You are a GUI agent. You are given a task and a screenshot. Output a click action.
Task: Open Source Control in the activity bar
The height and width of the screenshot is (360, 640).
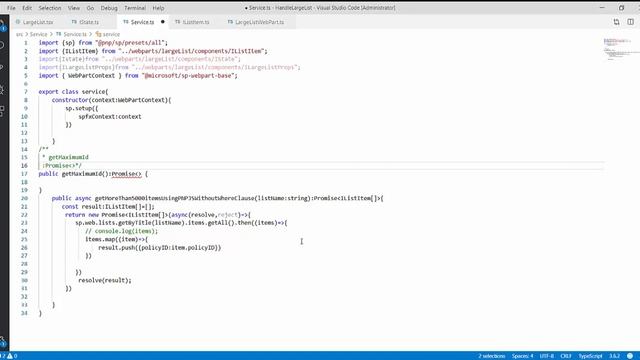2,67
